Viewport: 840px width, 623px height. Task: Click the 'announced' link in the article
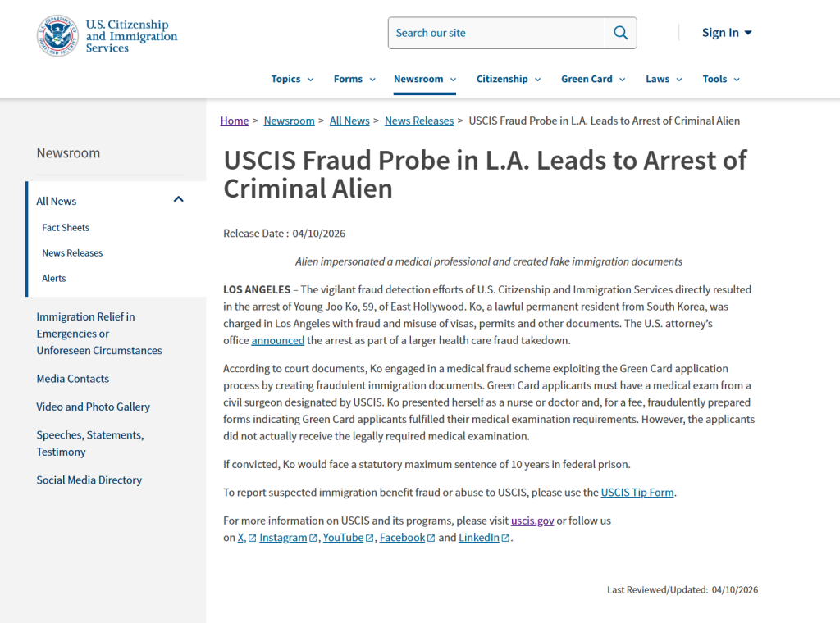point(277,340)
